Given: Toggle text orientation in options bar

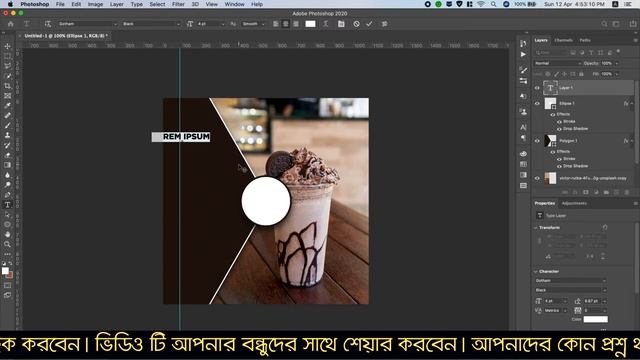Looking at the screenshot, I should [48, 24].
